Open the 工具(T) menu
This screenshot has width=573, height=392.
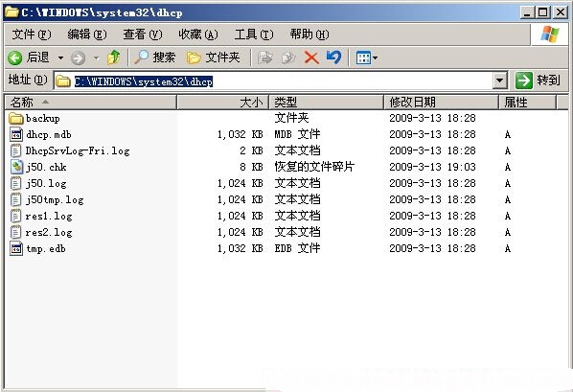pos(254,35)
